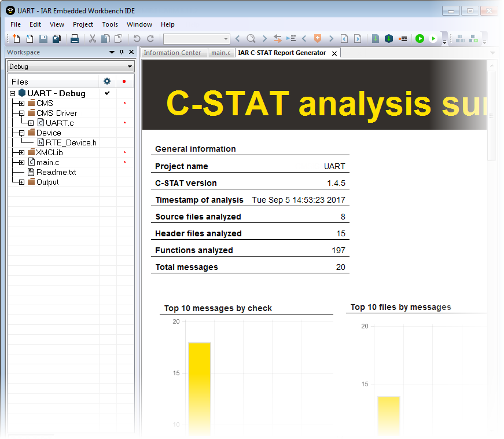Close the IAR C-STAT Report Generator tab
504x439 pixels.
(334, 53)
